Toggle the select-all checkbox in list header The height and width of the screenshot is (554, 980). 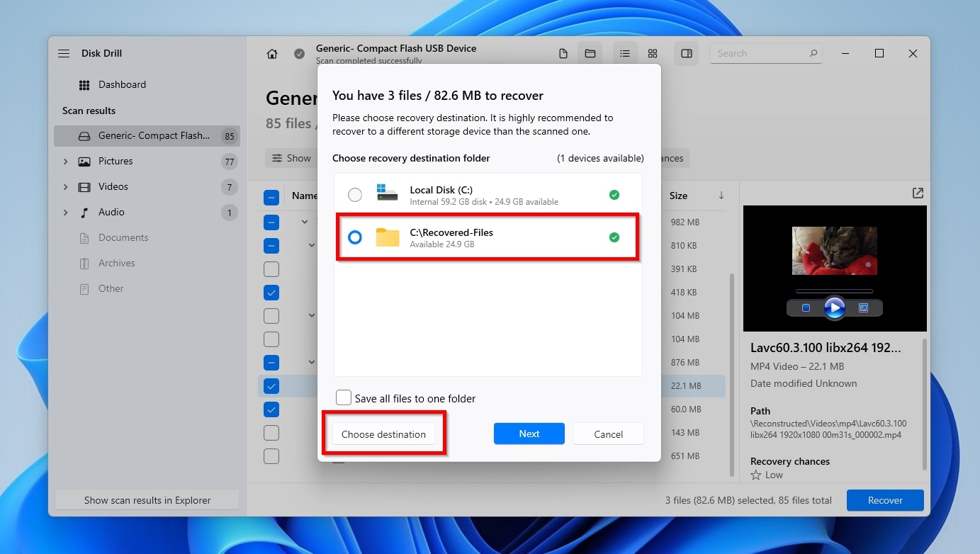(x=271, y=198)
